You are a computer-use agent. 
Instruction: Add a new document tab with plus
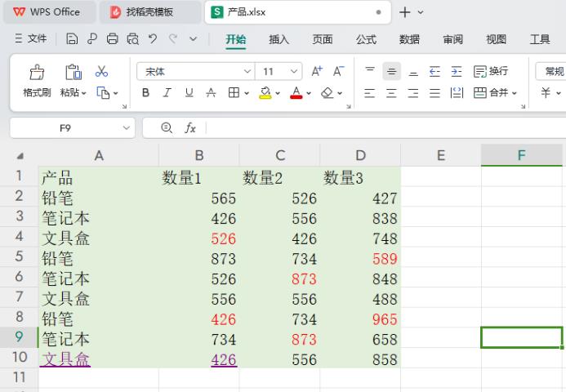click(404, 12)
